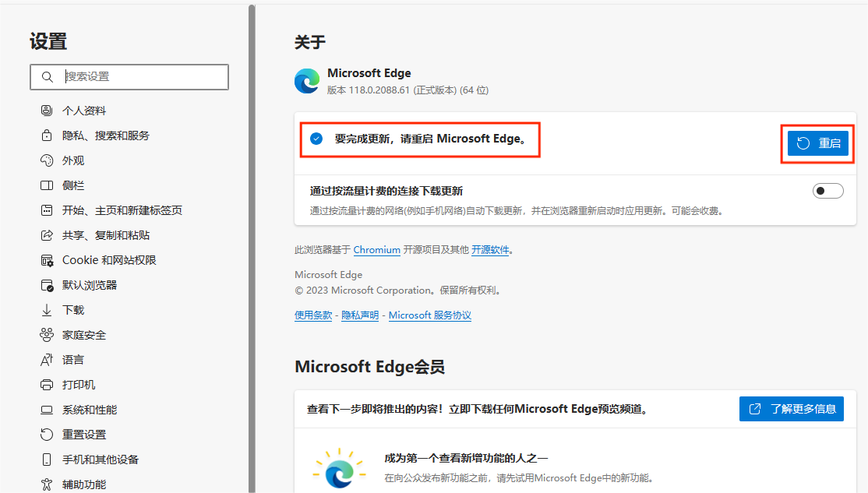This screenshot has width=868, height=493.
Task: Select the 外观 appearance icon
Action: click(48, 160)
